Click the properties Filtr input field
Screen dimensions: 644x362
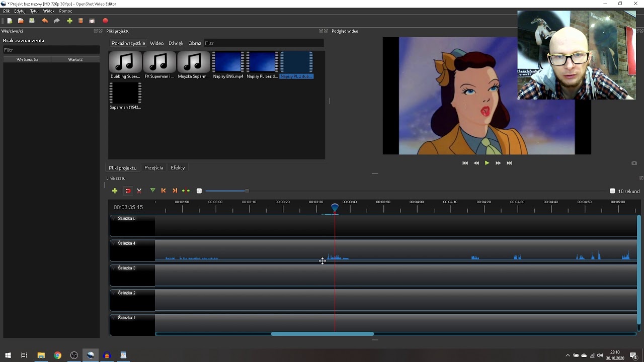(51, 50)
